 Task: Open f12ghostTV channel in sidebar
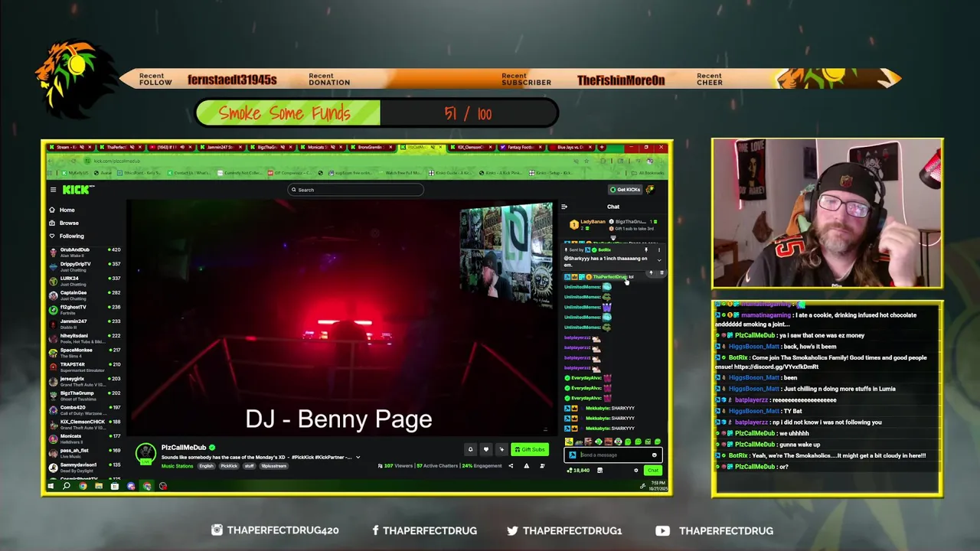coord(84,309)
